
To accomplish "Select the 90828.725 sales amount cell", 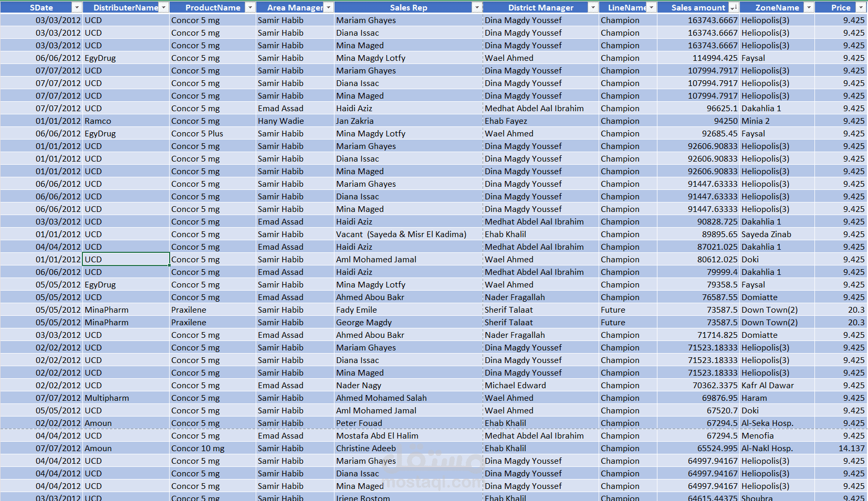I will [x=698, y=221].
